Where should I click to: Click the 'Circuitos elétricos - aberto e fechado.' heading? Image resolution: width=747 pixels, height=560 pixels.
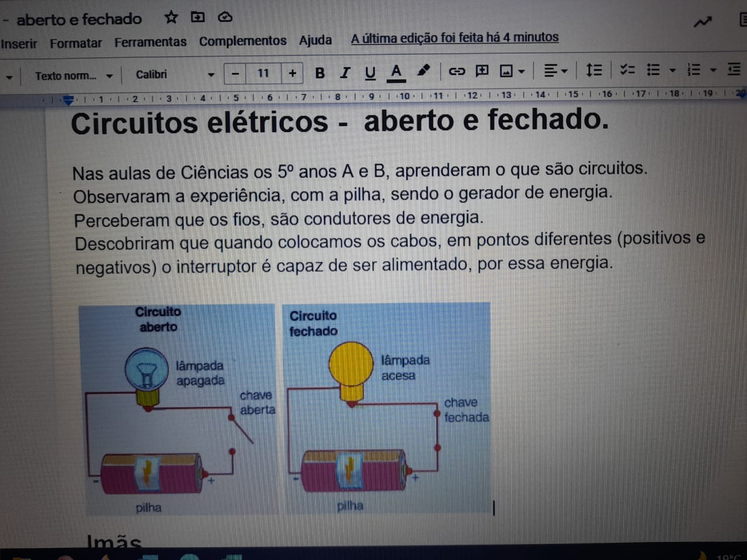pos(340,122)
